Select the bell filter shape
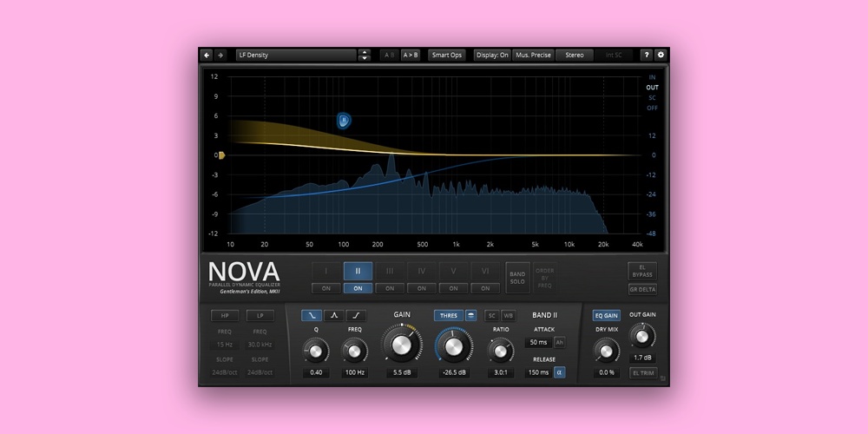Image resolution: width=868 pixels, height=434 pixels. pyautogui.click(x=334, y=316)
